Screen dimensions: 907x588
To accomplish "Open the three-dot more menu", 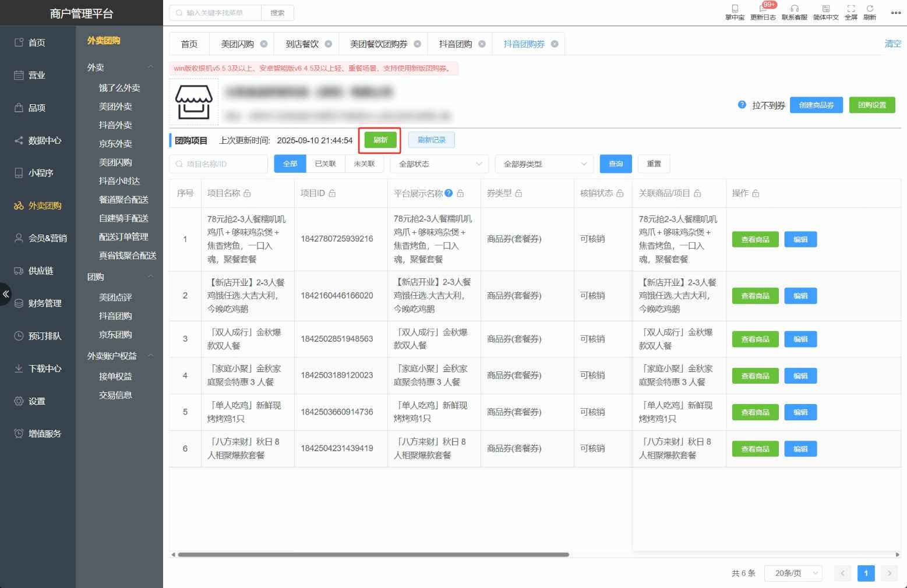I will point(896,12).
